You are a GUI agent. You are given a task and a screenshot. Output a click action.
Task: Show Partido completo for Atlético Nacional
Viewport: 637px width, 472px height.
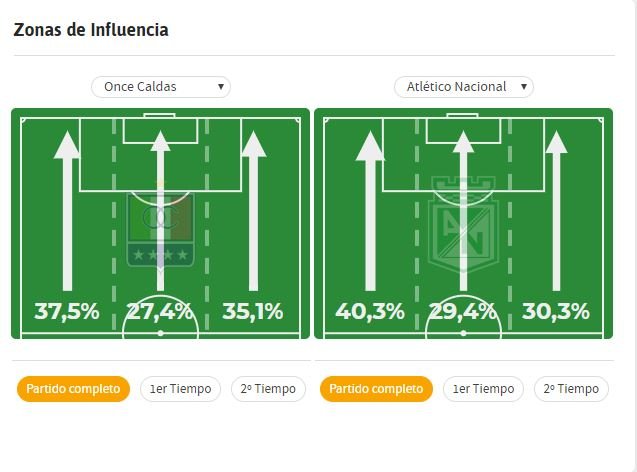376,389
